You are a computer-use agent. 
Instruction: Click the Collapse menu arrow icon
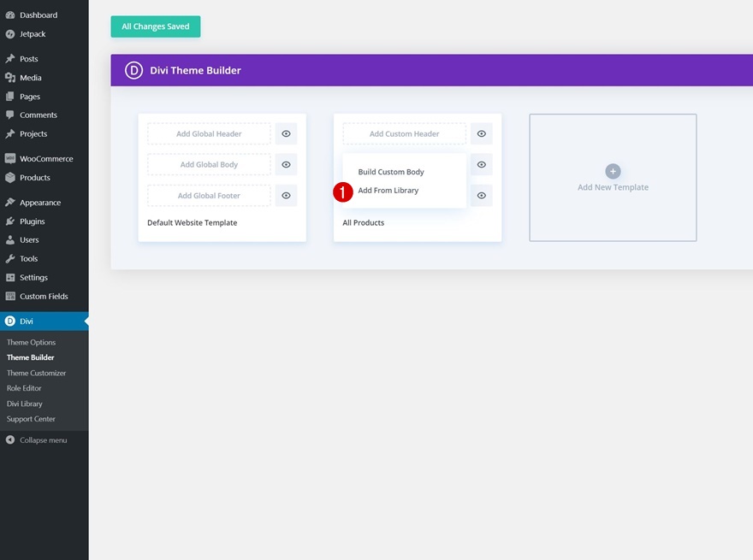[x=10, y=439]
